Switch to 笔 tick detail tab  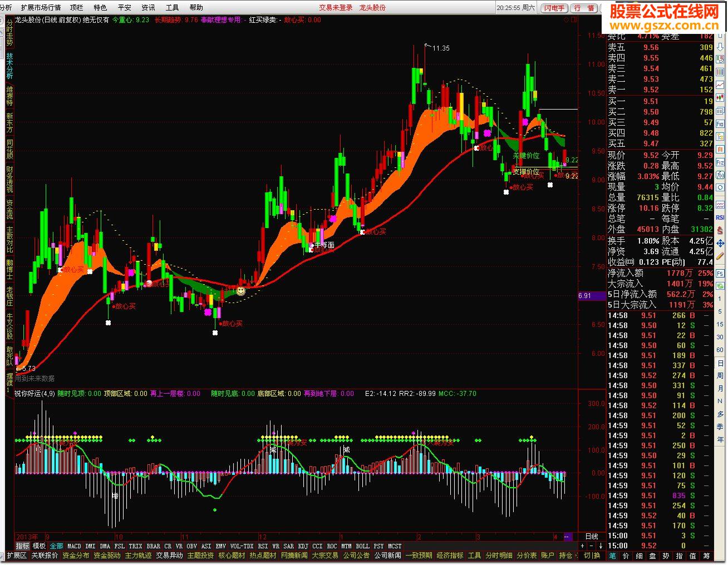tap(613, 556)
